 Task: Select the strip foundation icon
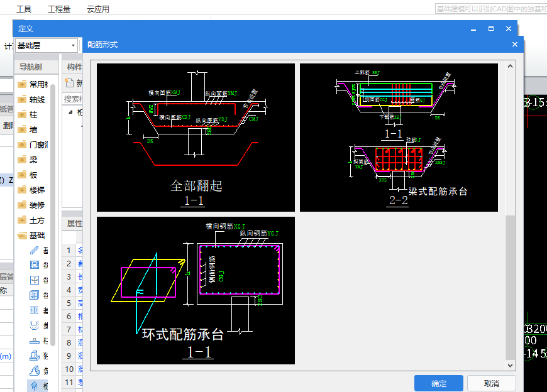click(x=34, y=371)
